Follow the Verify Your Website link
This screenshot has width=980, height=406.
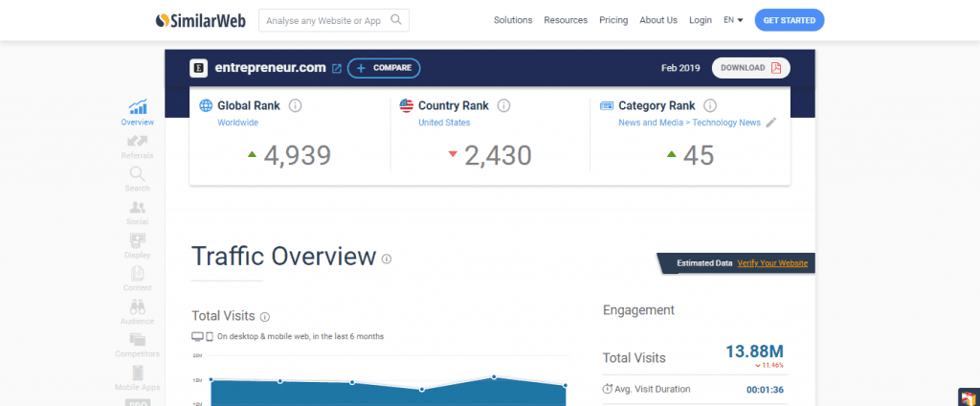pyautogui.click(x=772, y=263)
